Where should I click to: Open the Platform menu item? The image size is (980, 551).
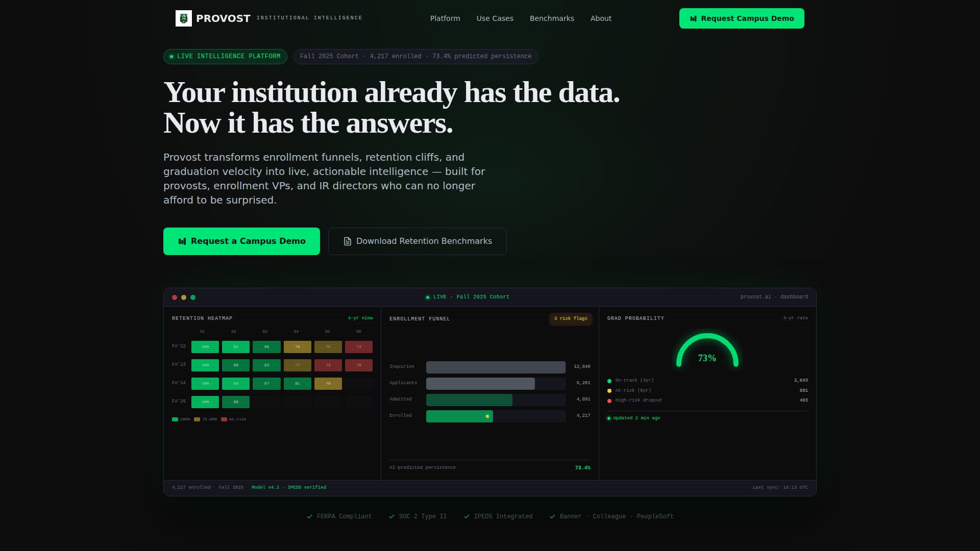point(445,18)
